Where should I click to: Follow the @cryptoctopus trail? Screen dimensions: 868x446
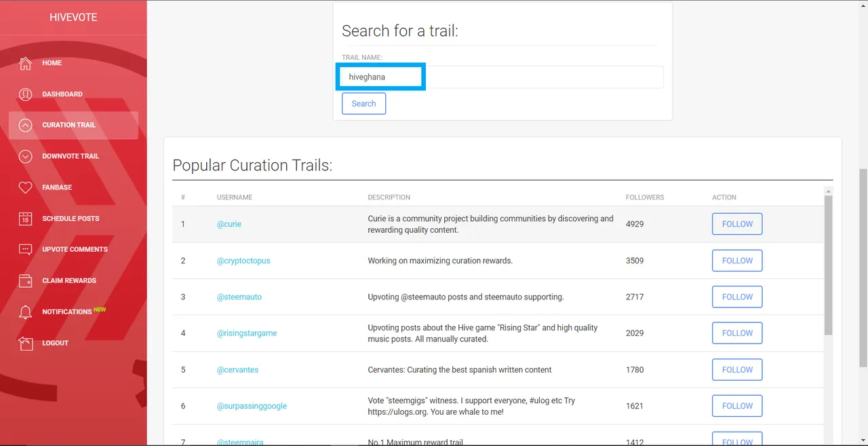737,261
